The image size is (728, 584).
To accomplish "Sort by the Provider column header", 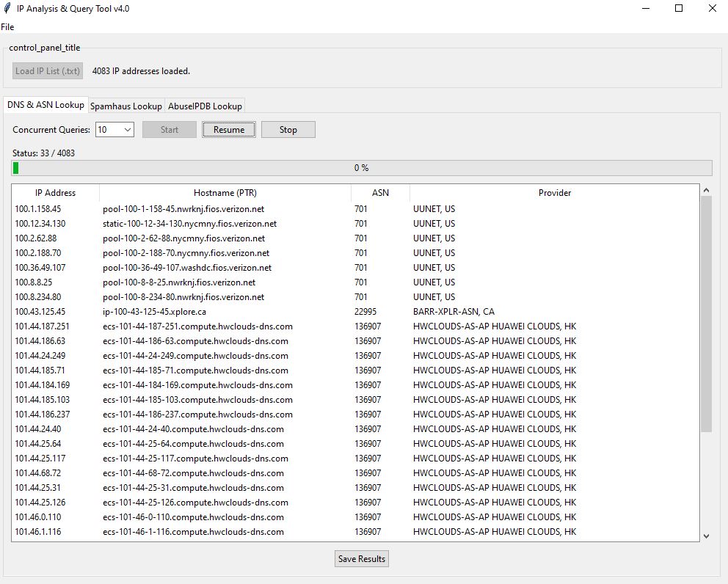I will tap(554, 193).
